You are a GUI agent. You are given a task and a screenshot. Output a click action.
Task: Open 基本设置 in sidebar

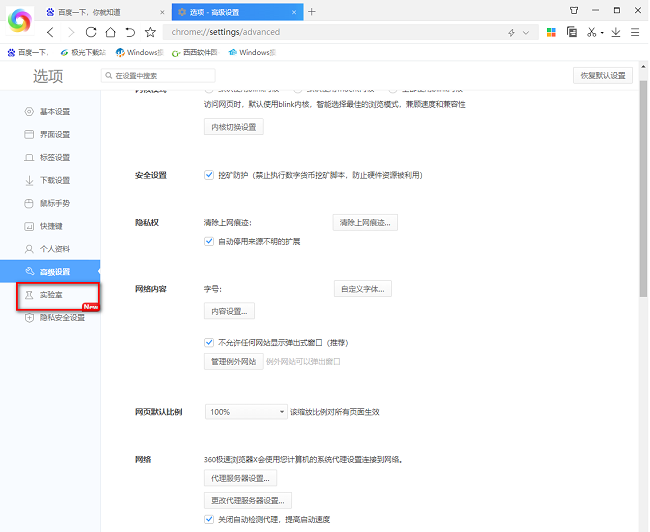(x=50, y=112)
